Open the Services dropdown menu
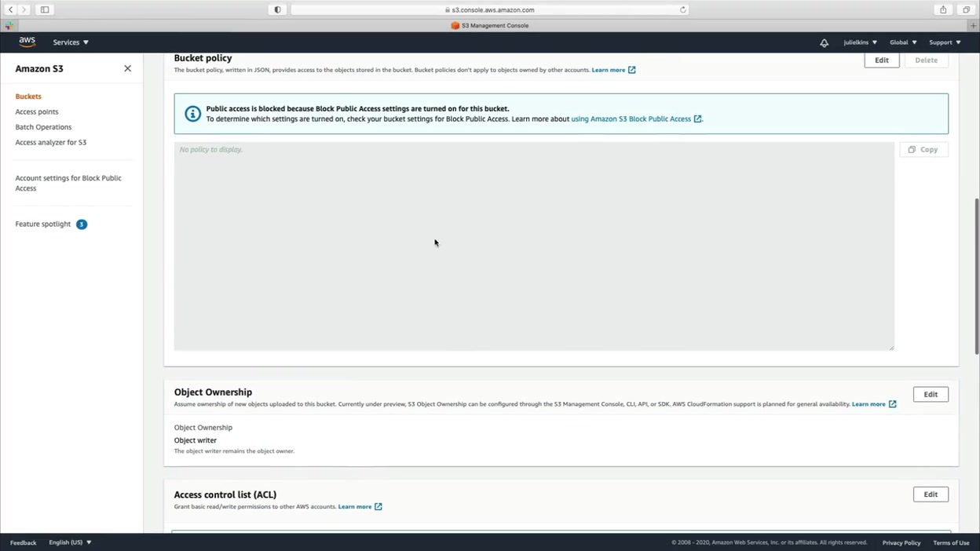 [71, 42]
